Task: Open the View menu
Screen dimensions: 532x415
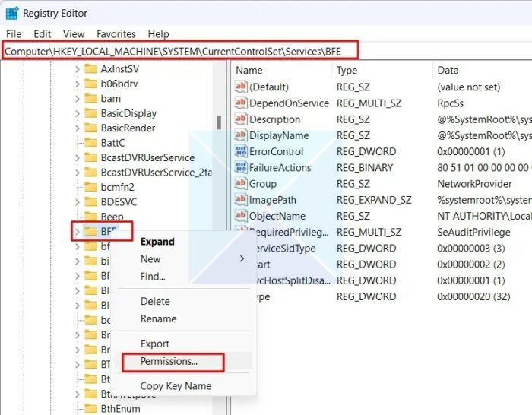Action: [74, 34]
